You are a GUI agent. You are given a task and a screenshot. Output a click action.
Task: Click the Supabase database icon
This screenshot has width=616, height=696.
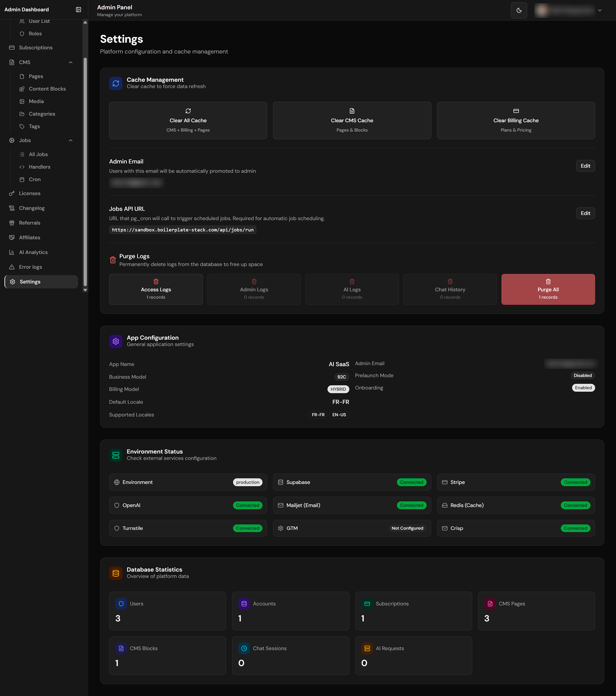click(280, 482)
